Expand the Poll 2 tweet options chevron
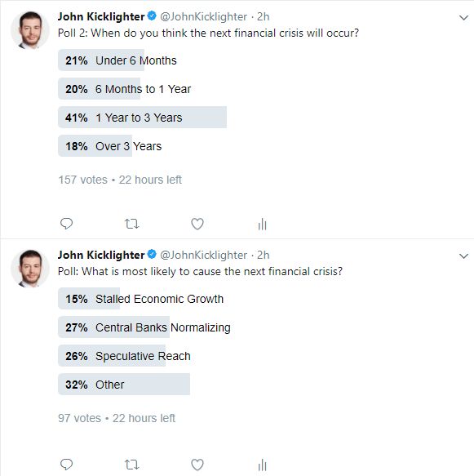Screen dimensions: 474x476 pyautogui.click(x=463, y=18)
